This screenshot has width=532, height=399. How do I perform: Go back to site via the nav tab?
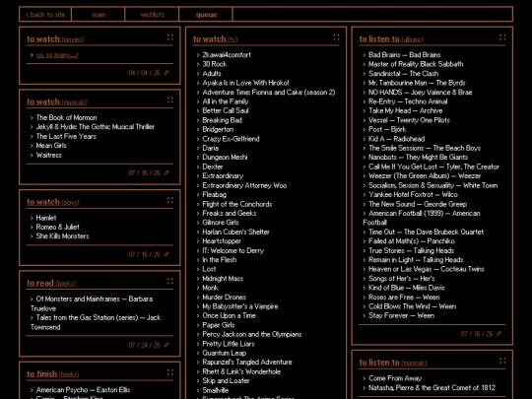coord(45,14)
